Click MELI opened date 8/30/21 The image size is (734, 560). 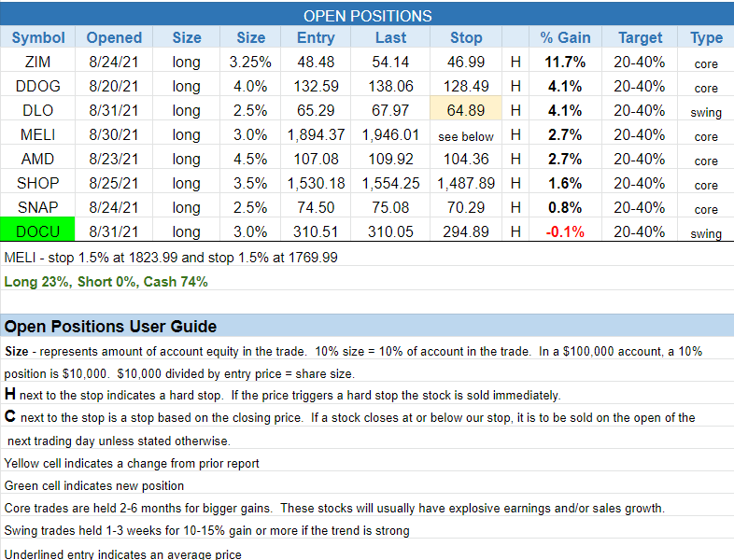pos(114,134)
